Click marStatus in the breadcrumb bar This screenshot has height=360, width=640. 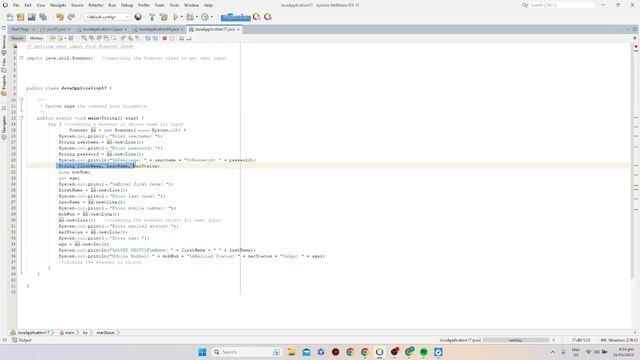pyautogui.click(x=105, y=333)
